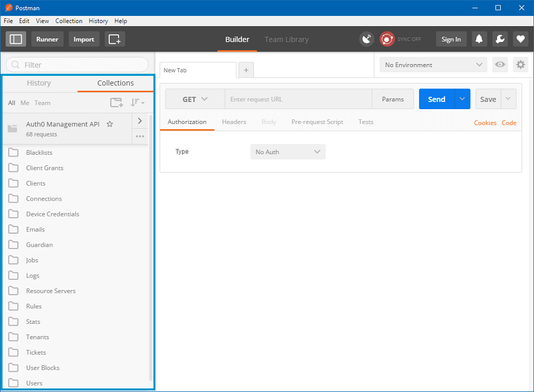Click Sign In
The height and width of the screenshot is (392, 534).
pos(452,39)
